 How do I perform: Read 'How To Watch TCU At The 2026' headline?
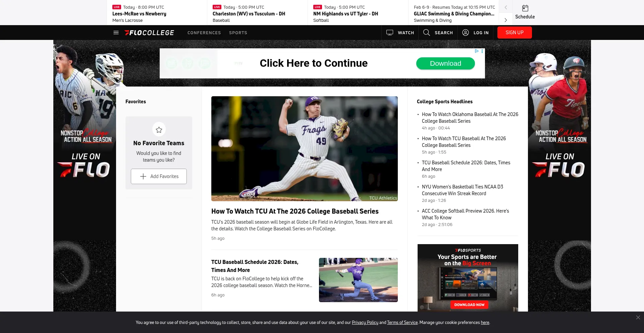[x=295, y=211]
